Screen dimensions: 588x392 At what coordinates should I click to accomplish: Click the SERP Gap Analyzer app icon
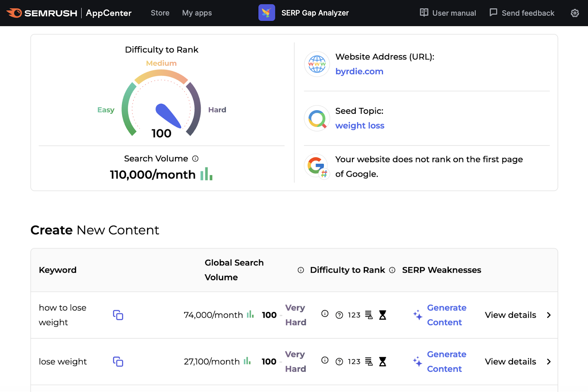pyautogui.click(x=266, y=13)
